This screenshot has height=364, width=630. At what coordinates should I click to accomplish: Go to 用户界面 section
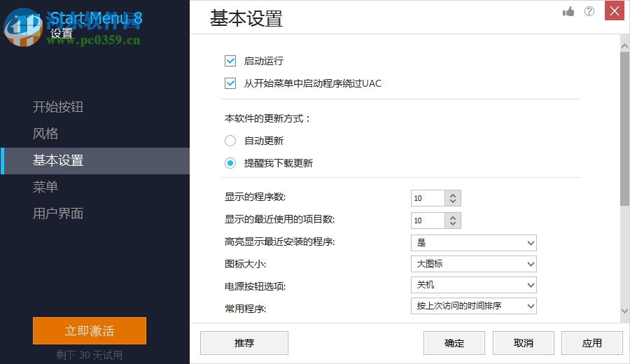pyautogui.click(x=58, y=213)
